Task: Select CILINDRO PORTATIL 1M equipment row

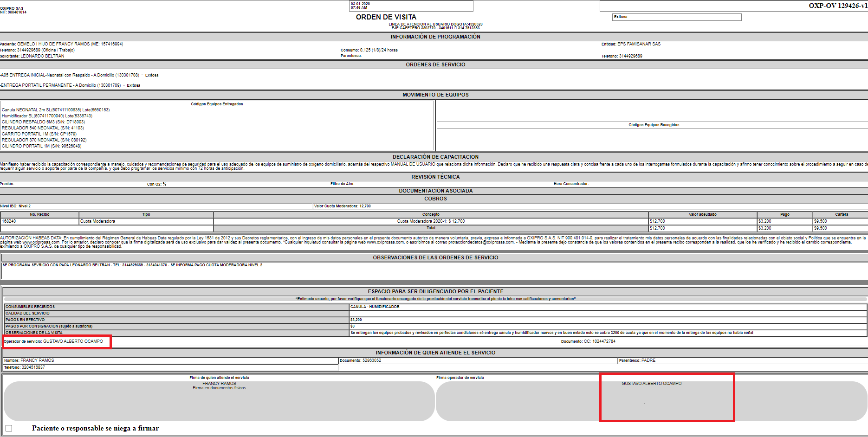Action: tap(41, 146)
